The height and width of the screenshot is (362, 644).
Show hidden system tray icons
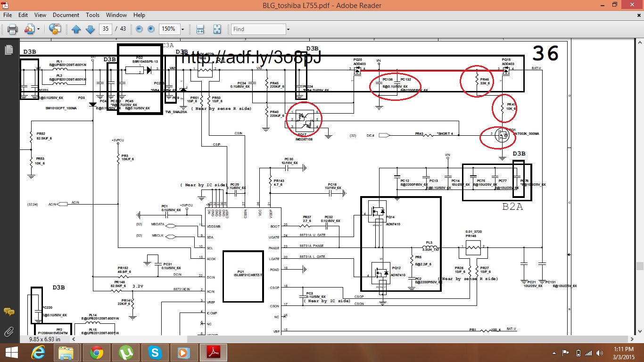[x=554, y=353]
